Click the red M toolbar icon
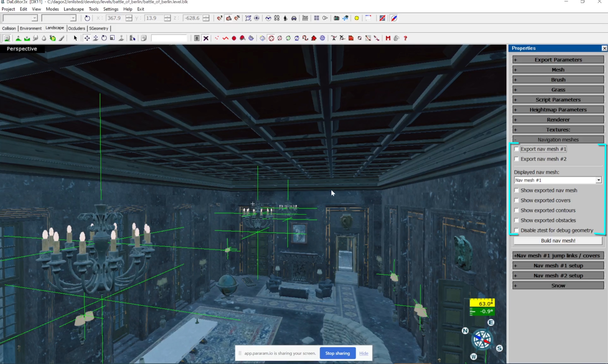The width and height of the screenshot is (608, 364). click(388, 38)
